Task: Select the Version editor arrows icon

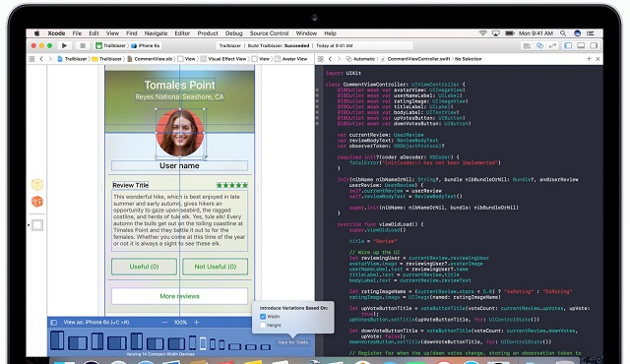Action: [553, 46]
